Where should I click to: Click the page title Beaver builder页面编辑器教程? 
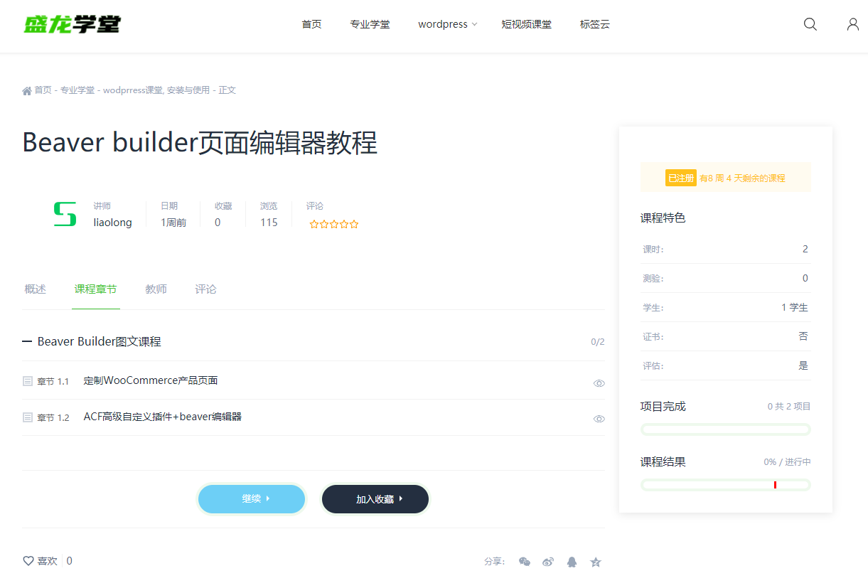pyautogui.click(x=200, y=143)
